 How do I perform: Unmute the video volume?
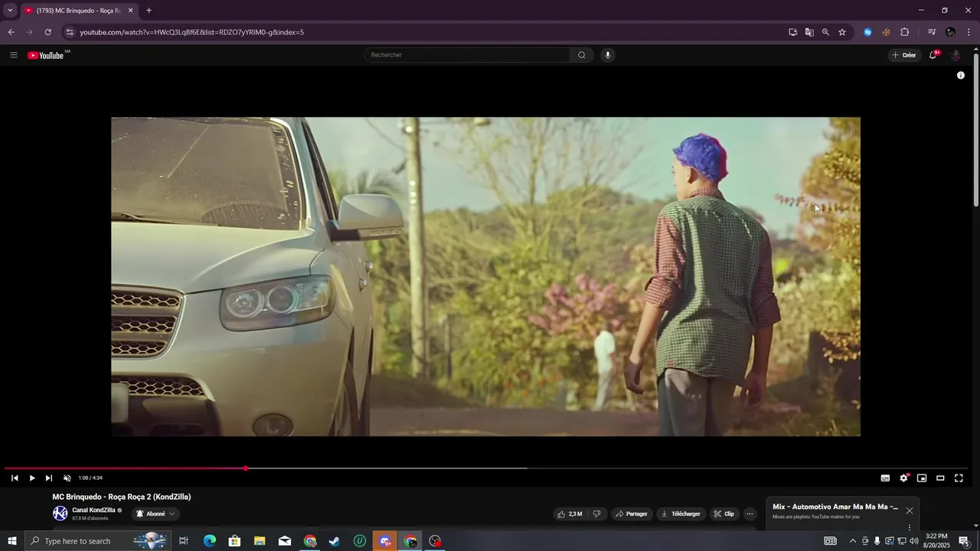(x=67, y=478)
